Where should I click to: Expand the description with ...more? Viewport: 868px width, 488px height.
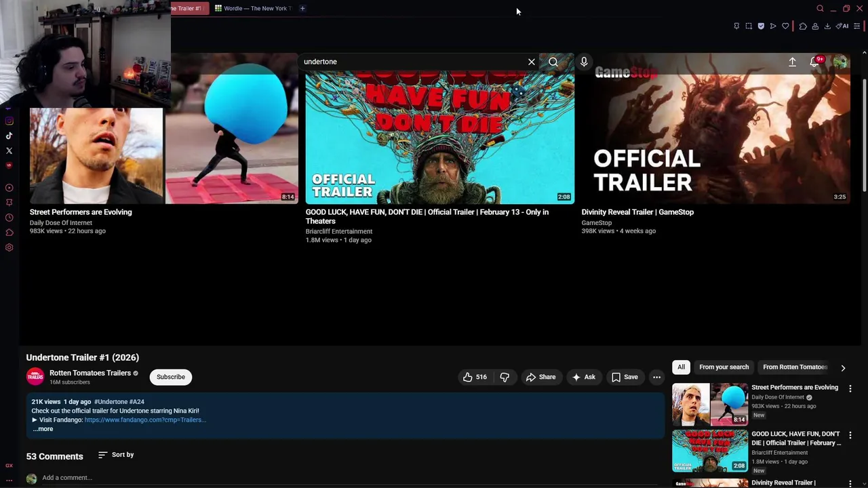43,428
